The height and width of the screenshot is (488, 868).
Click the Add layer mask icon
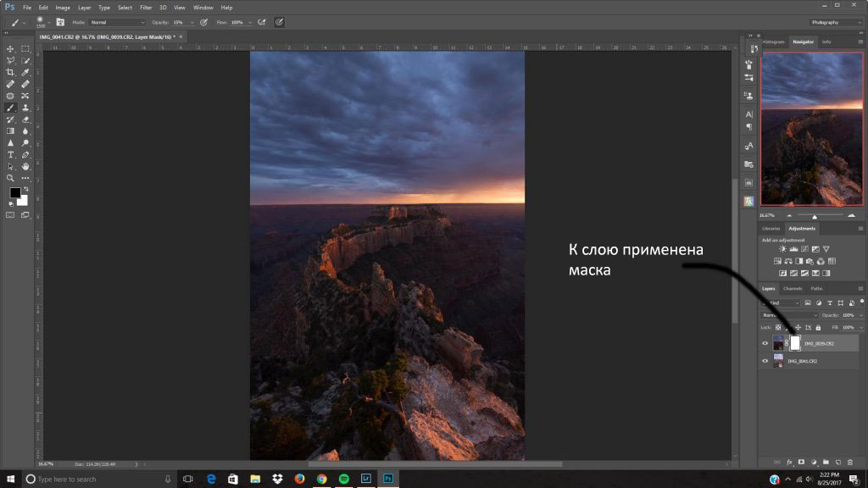click(x=801, y=462)
